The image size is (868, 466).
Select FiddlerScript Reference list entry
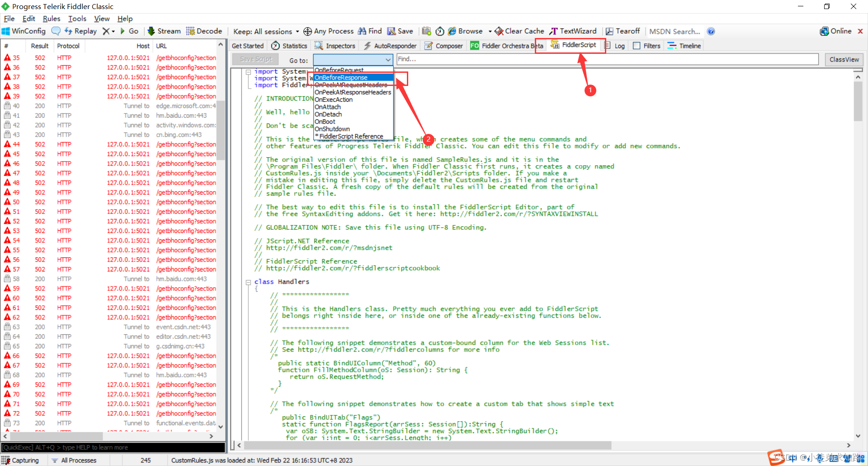[x=353, y=136]
